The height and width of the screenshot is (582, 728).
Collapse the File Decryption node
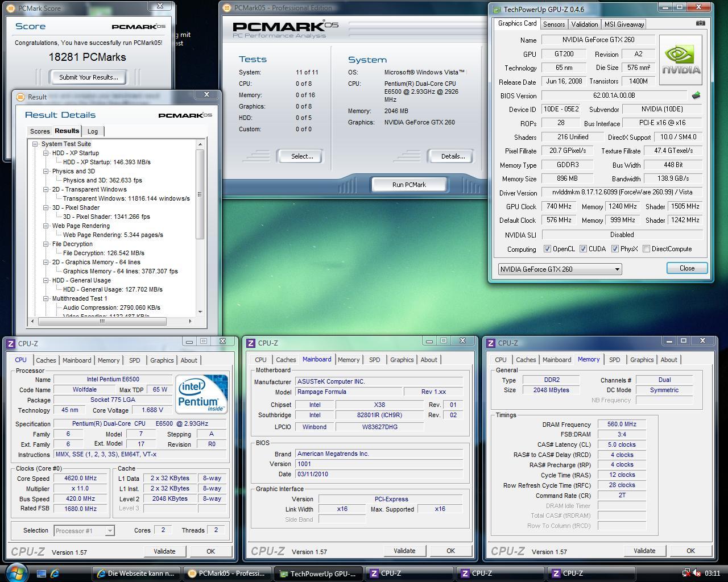pos(46,244)
